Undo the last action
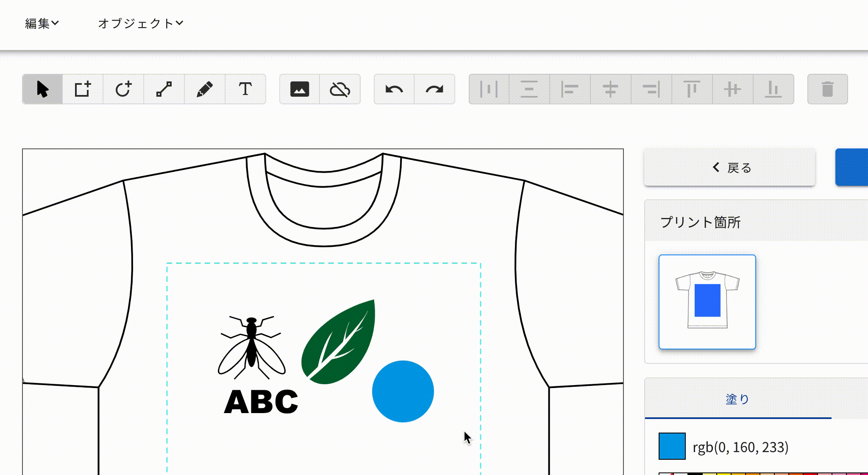The image size is (868, 475). [394, 89]
